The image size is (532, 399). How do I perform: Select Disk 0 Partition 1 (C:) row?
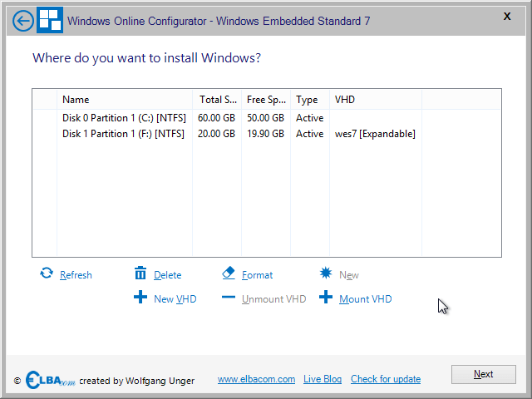point(267,118)
